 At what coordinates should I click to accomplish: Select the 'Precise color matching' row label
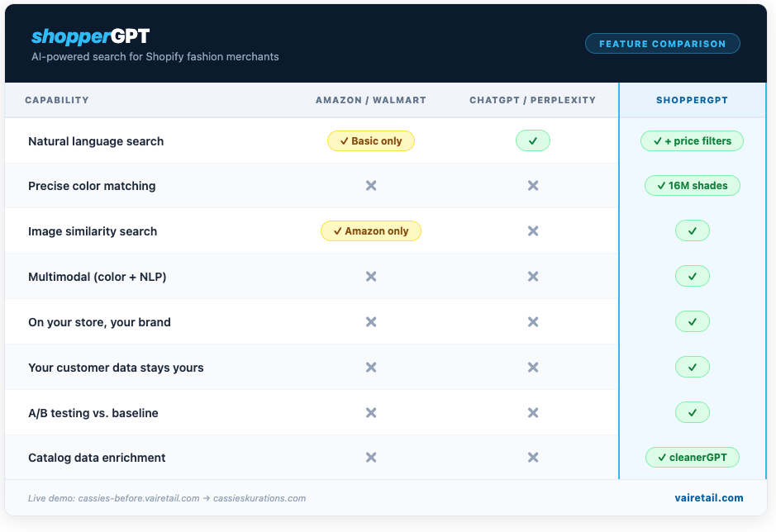coord(92,186)
